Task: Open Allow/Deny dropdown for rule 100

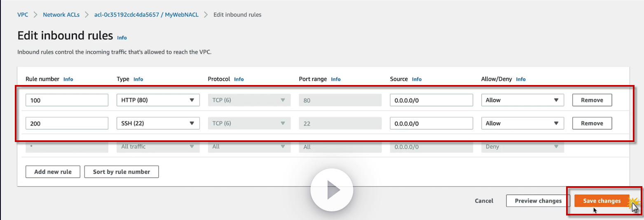Action: point(522,100)
